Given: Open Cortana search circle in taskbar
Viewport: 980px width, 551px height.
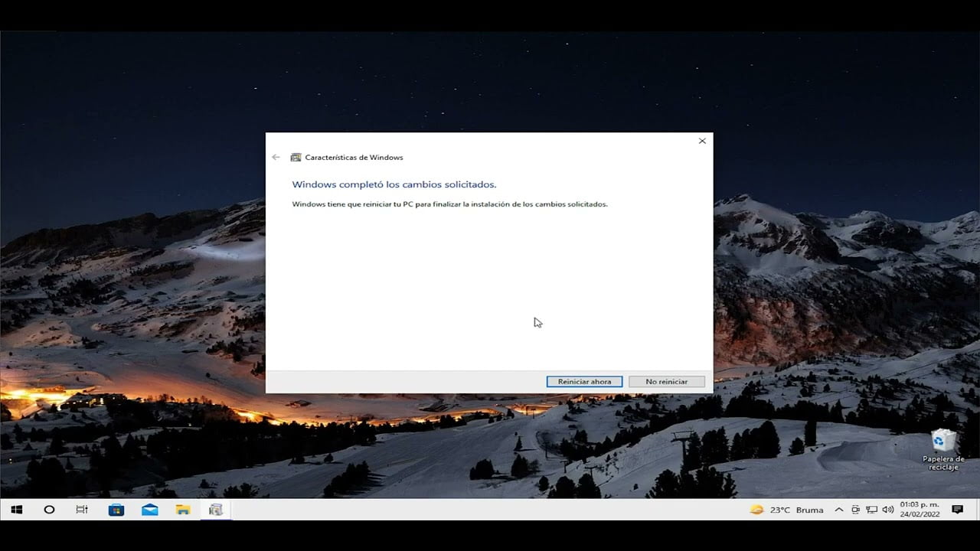Looking at the screenshot, I should point(49,510).
